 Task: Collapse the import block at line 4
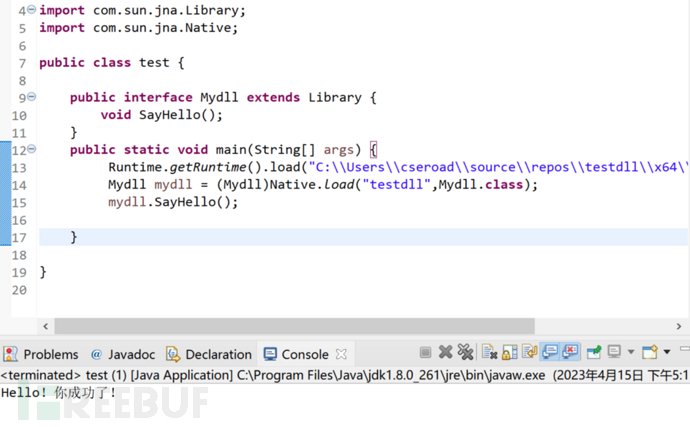(31, 9)
